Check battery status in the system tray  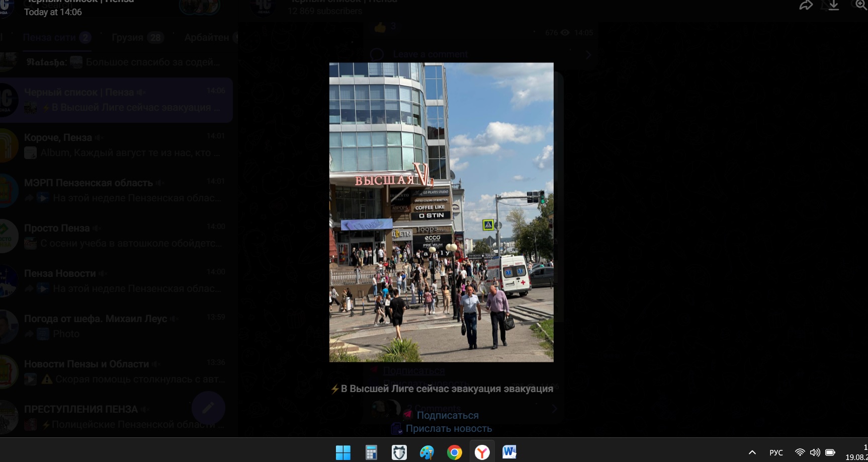pyautogui.click(x=830, y=452)
